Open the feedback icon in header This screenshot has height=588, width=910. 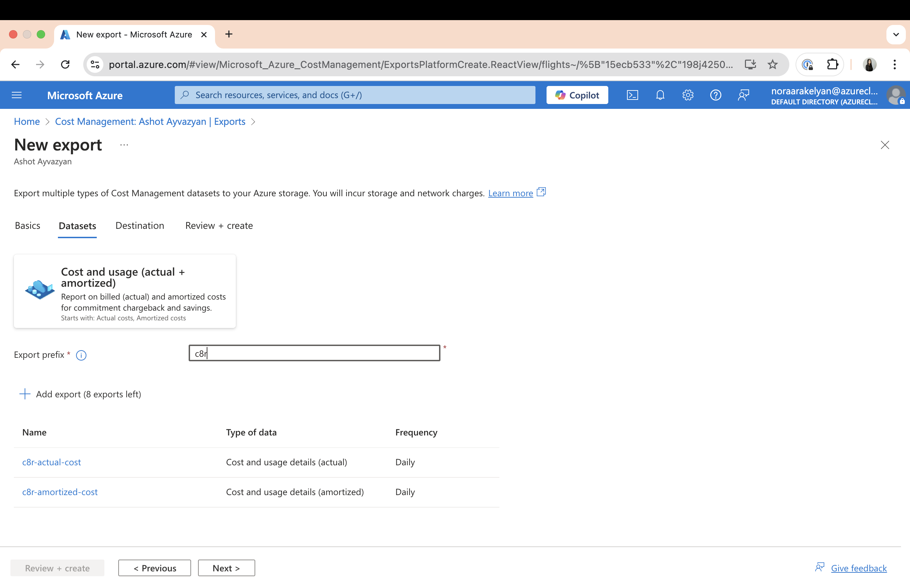[x=743, y=95]
